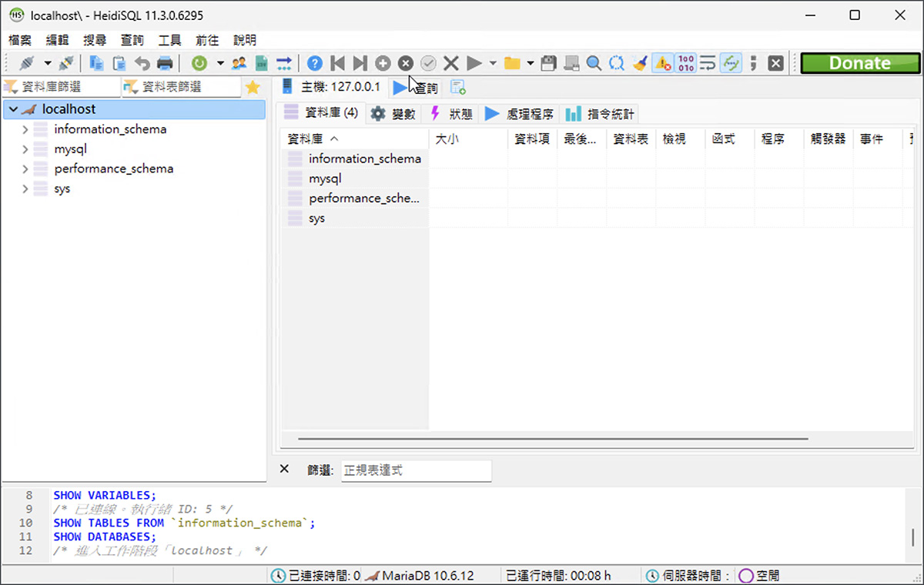This screenshot has width=924, height=585.
Task: Click the find and replace icon
Action: (617, 63)
